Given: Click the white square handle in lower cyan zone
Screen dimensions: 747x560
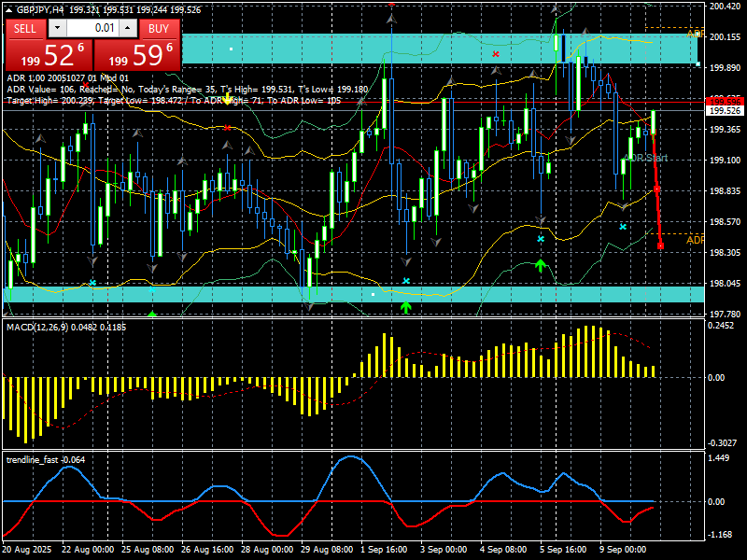Looking at the screenshot, I should point(373,295).
